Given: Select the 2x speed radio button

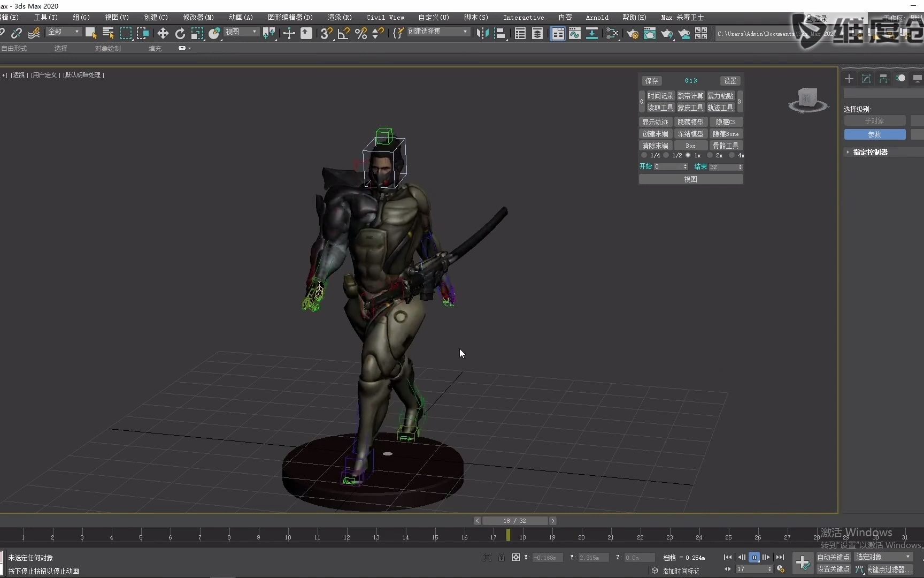Looking at the screenshot, I should [710, 155].
